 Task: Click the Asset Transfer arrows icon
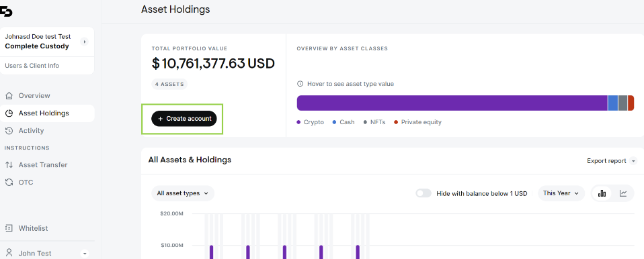click(9, 165)
